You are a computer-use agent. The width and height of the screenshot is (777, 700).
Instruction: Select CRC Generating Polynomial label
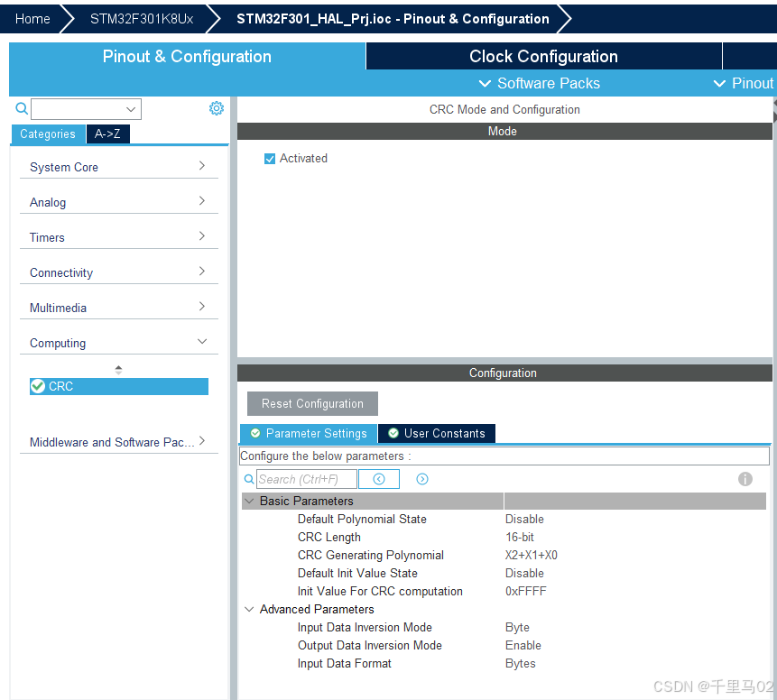click(371, 555)
